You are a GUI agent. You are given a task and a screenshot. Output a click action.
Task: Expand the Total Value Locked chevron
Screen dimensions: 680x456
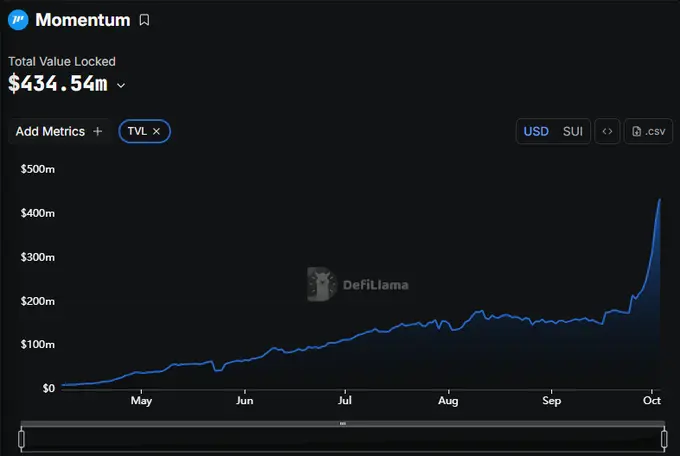pyautogui.click(x=121, y=85)
